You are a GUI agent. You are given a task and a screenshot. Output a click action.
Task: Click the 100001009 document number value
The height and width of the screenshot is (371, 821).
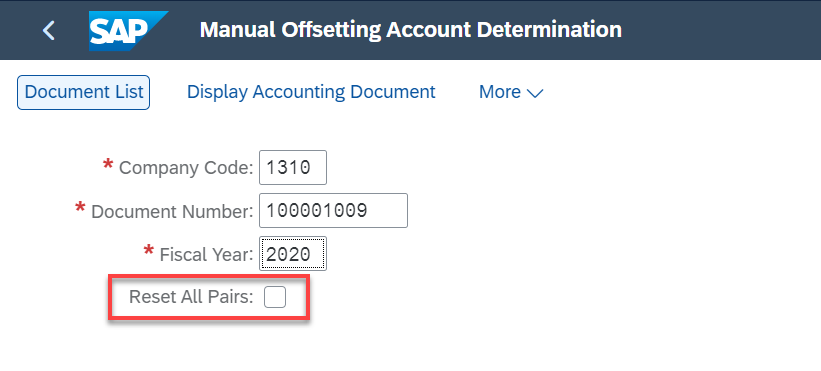pos(316,211)
